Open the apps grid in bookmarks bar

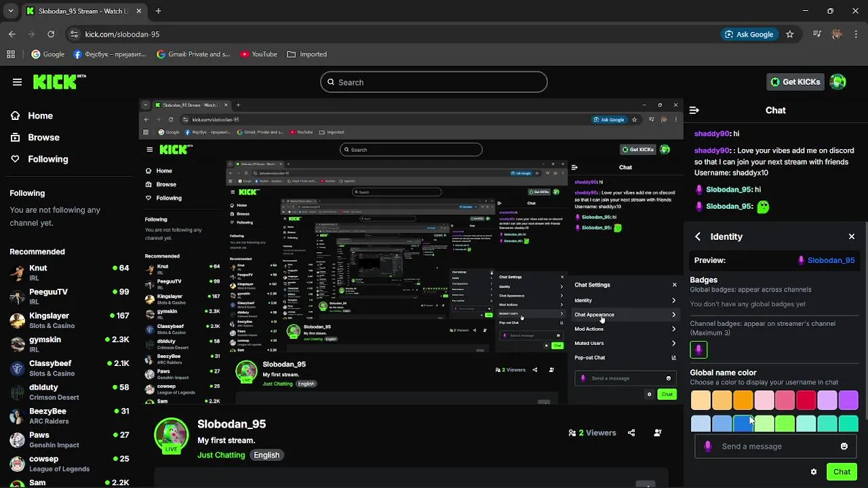(11, 54)
